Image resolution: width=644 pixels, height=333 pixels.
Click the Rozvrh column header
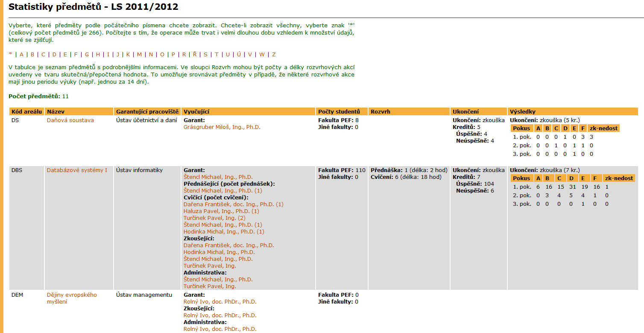(x=409, y=111)
